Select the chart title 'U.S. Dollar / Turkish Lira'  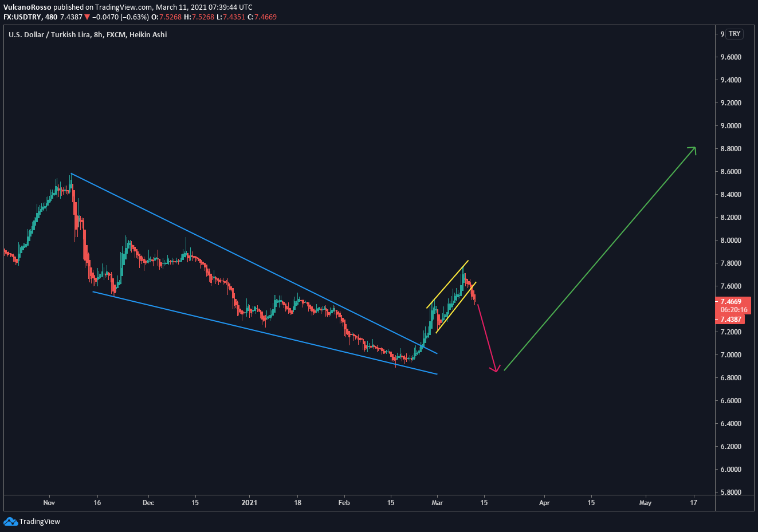tap(49, 34)
